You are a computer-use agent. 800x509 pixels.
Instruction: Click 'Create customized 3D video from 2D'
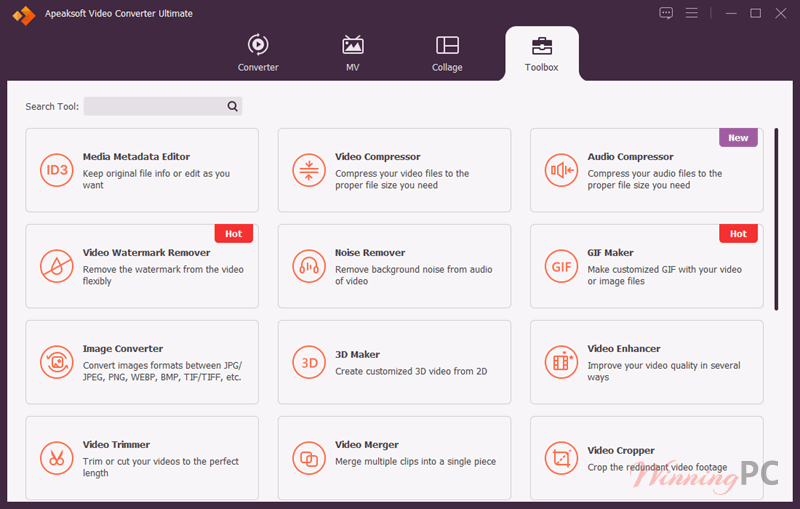click(x=411, y=371)
